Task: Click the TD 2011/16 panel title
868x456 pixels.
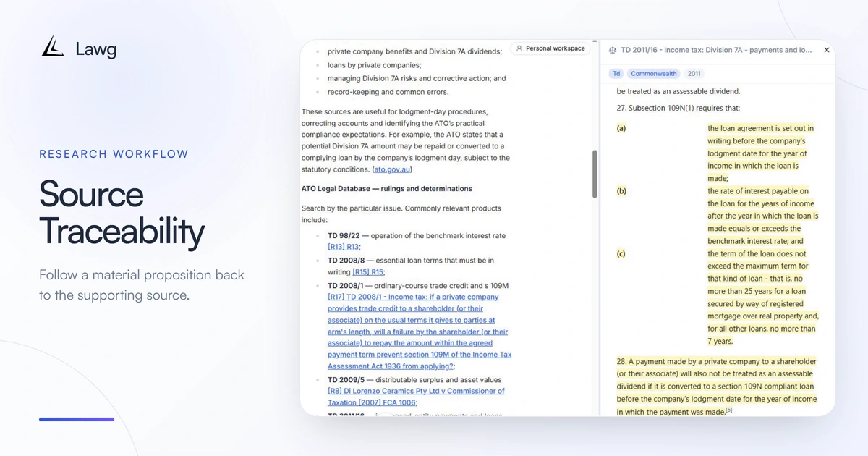Action: pos(716,51)
